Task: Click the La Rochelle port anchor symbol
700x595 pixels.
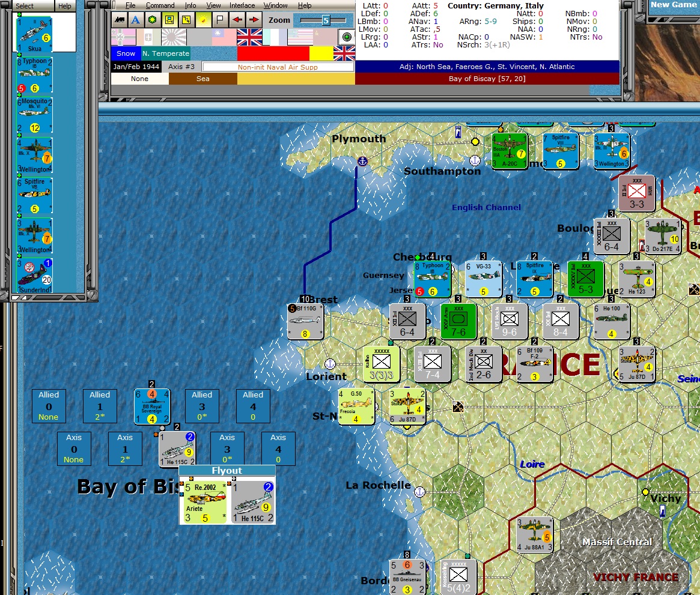Action: point(419,492)
